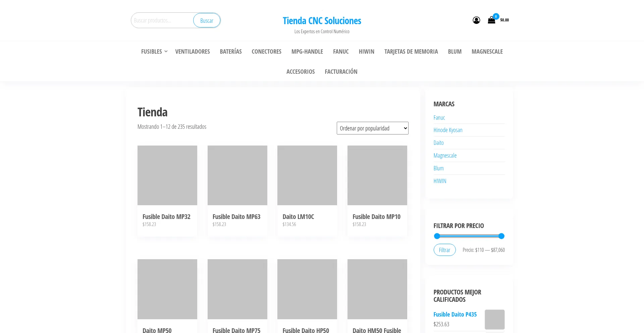
Task: Click the 'Mostrando 1–12 de 235 resultados' text
Action: point(172,127)
